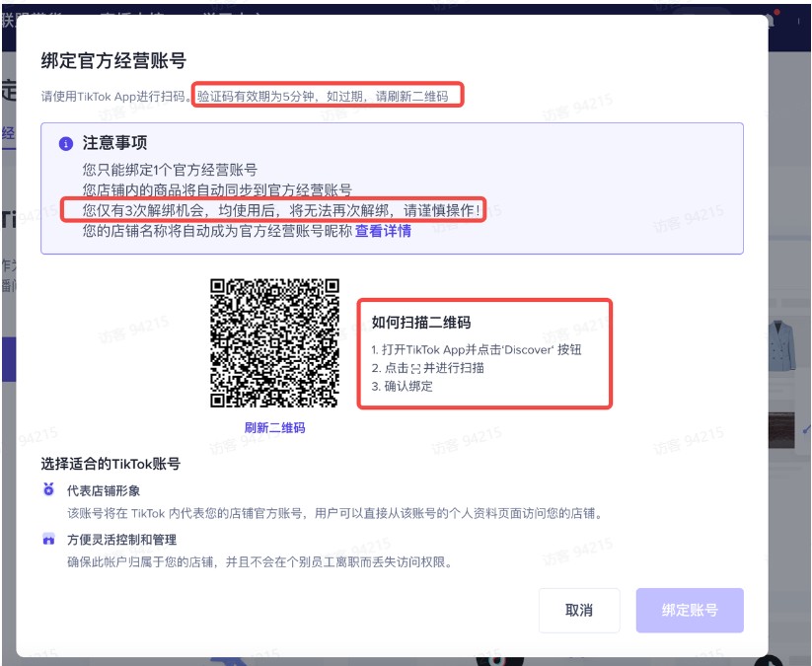
Task: Click the 选择适合的TikTok账号 heading
Action: click(x=111, y=463)
